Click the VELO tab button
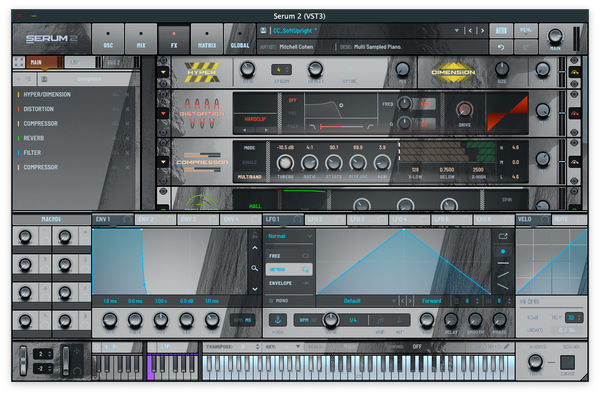 pyautogui.click(x=533, y=219)
